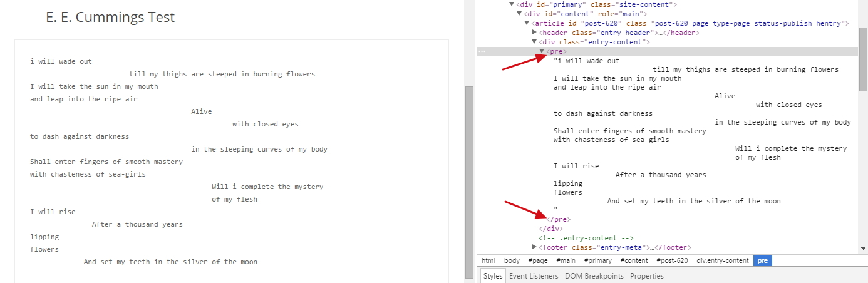Open the Styles tab
868x283 pixels.
493,276
